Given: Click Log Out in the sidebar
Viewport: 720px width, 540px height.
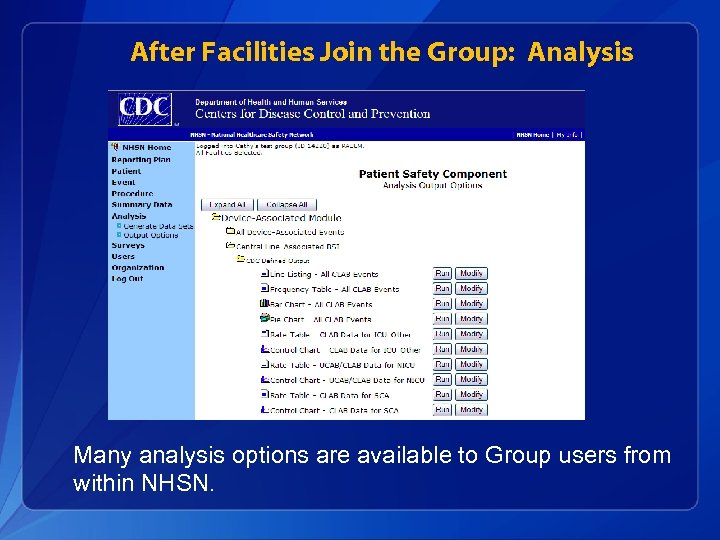Looking at the screenshot, I should click(127, 279).
